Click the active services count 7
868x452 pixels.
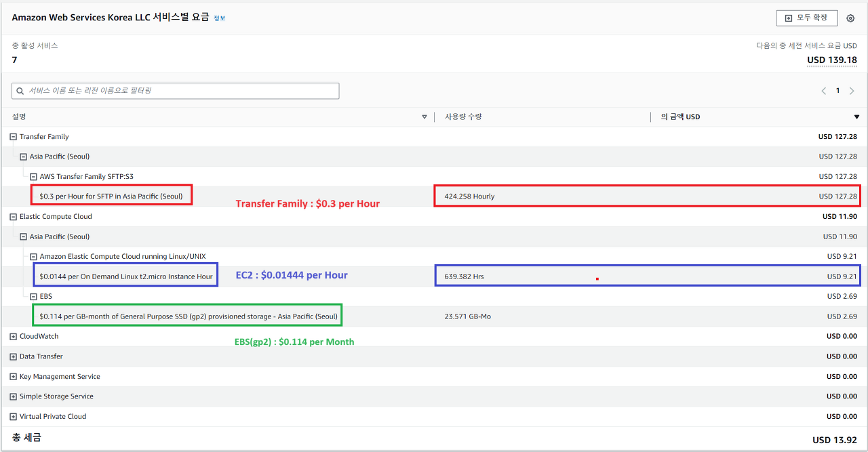(x=14, y=60)
